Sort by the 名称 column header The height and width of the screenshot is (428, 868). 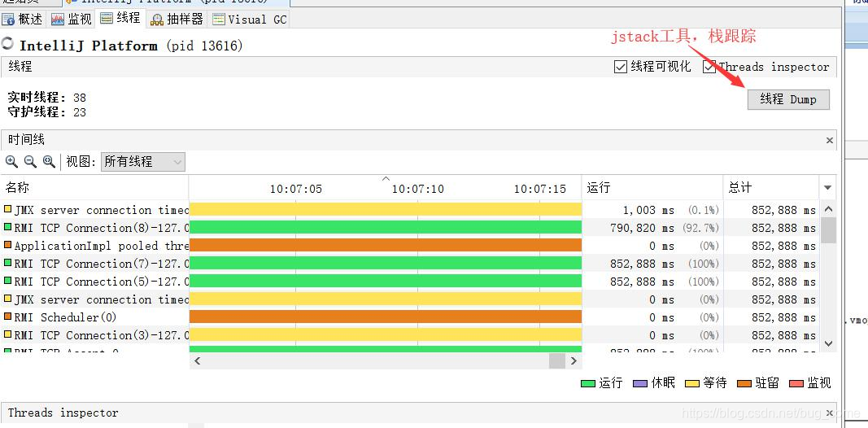[94, 188]
